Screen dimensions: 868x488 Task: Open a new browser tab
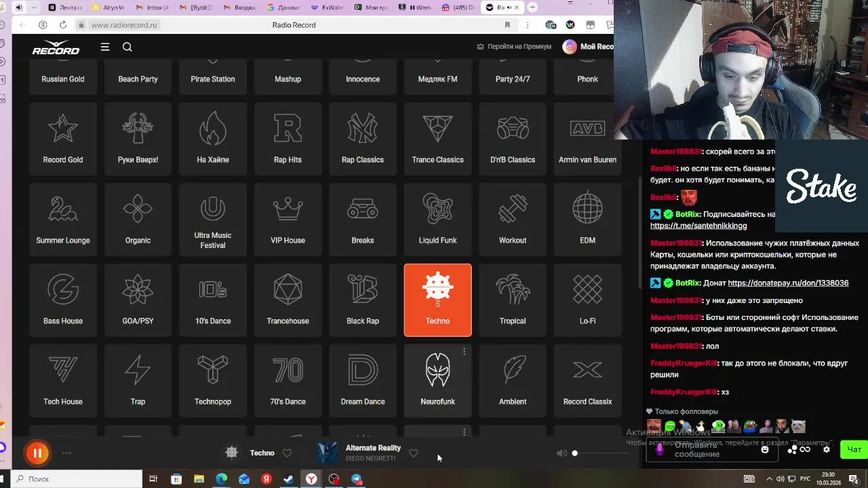point(532,7)
